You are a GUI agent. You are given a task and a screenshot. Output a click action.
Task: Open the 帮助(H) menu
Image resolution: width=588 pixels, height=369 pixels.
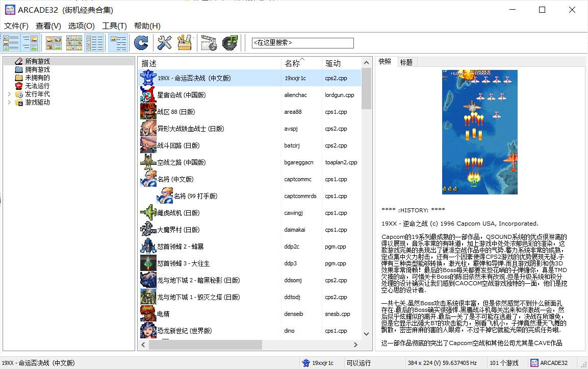147,26
